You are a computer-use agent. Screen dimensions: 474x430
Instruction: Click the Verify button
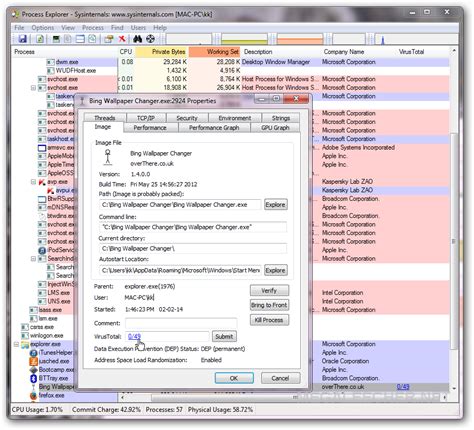pos(269,291)
